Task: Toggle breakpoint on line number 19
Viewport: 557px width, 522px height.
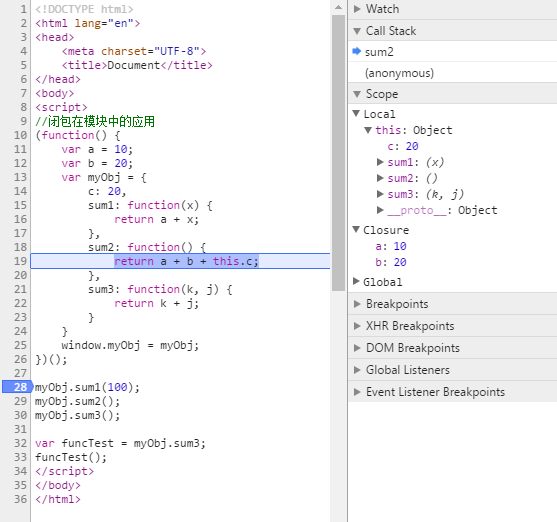Action: (20, 261)
